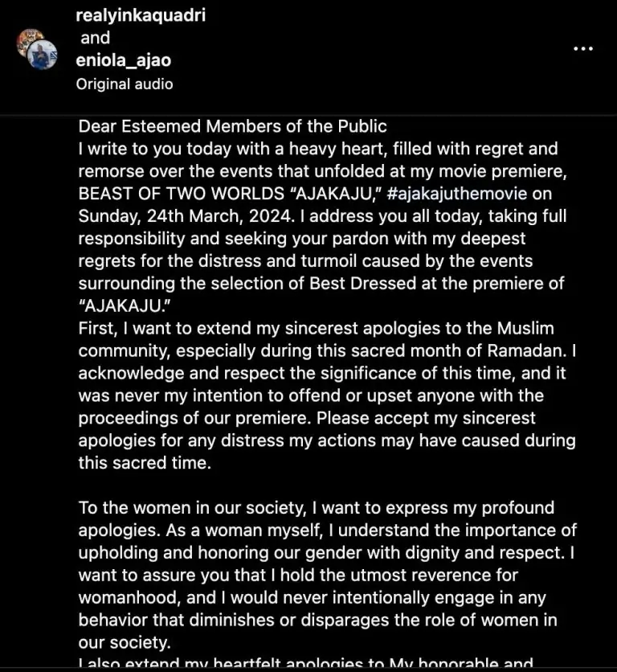Viewport: 617px width, 672px height.
Task: Click the "Dear Esteemed Members of the Public" line
Action: [x=232, y=126]
